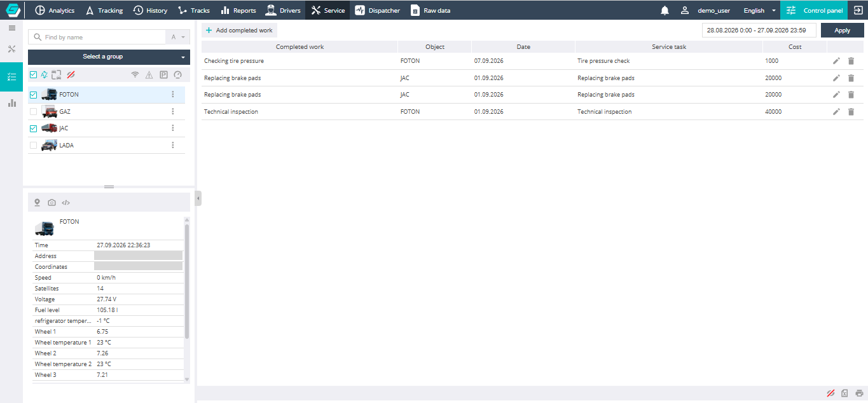The image size is (868, 403).
Task: Check the LADA object checkbox
Action: [x=33, y=146]
